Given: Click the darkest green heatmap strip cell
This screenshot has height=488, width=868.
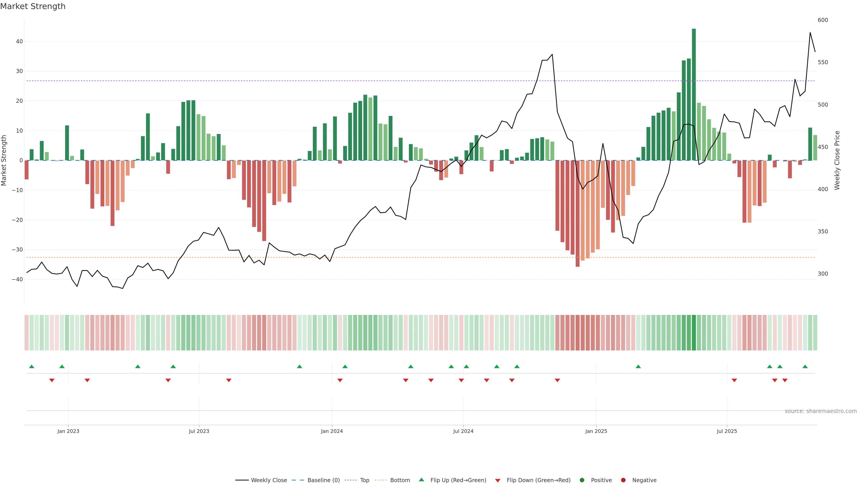Looking at the screenshot, I should (x=694, y=333).
